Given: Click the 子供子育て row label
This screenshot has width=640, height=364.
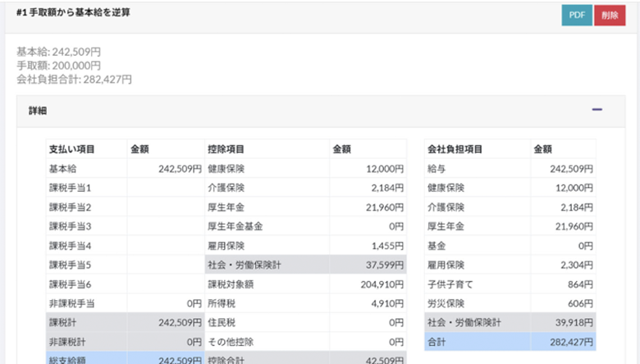Looking at the screenshot, I should click(x=450, y=284).
